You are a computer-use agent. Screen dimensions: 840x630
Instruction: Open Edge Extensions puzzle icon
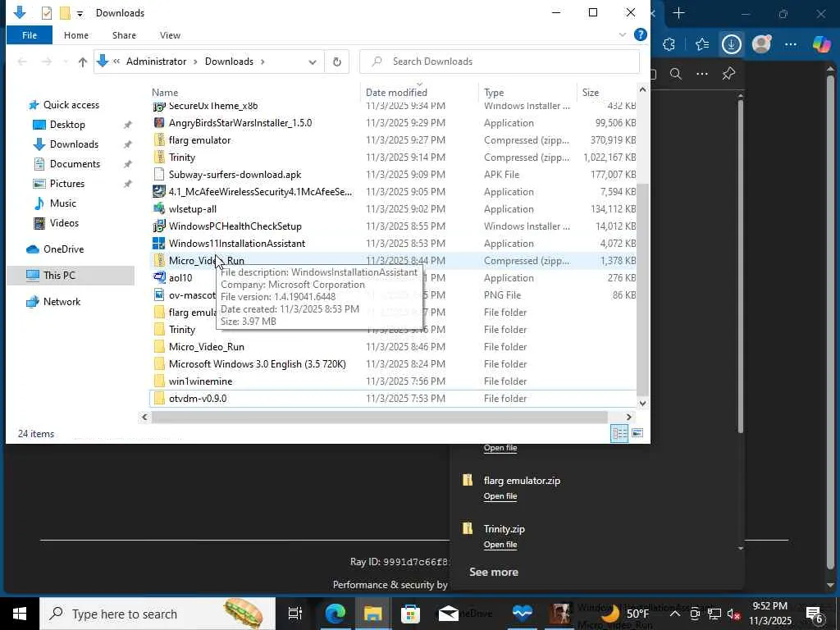[669, 44]
